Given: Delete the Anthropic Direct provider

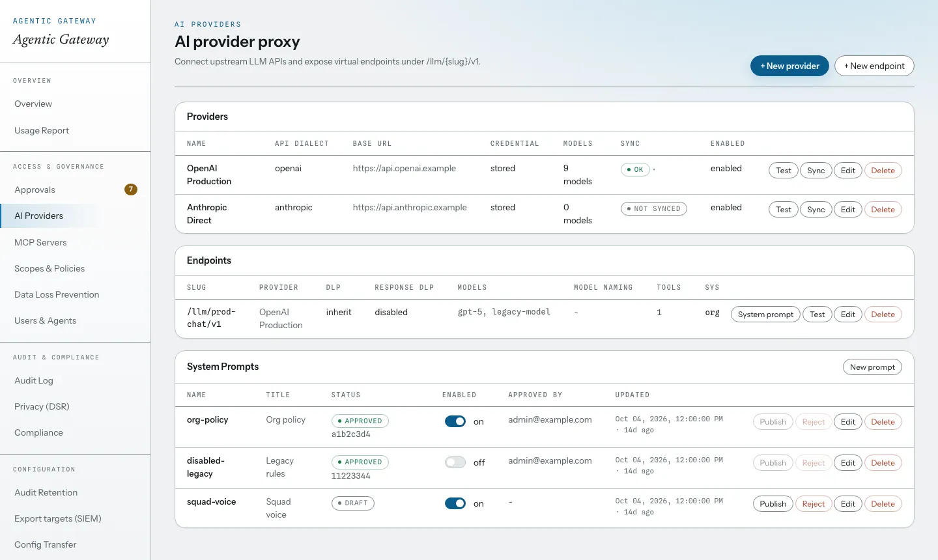Looking at the screenshot, I should point(883,210).
